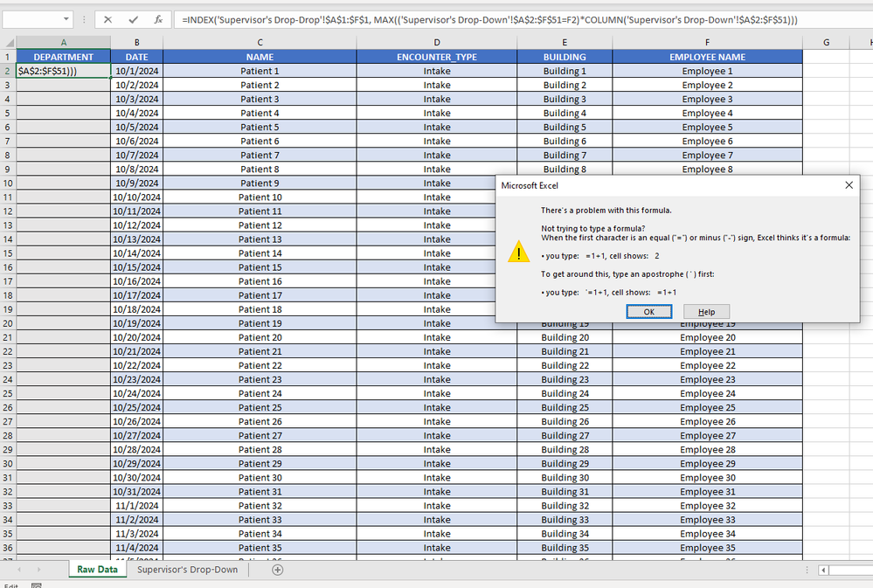The image size is (873, 588).
Task: Select the 11/1/2024 date cell
Action: point(137,506)
